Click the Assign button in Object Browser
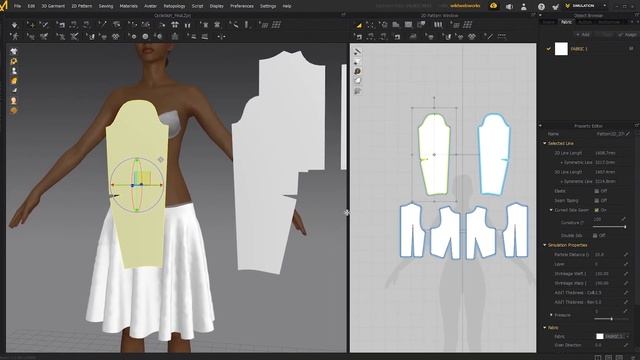 pos(628,35)
